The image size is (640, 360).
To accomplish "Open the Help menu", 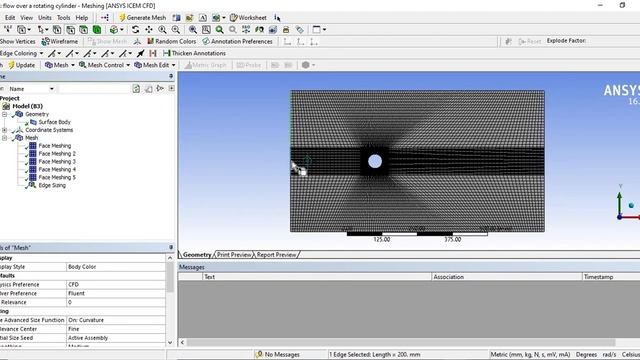I will 82,18.
